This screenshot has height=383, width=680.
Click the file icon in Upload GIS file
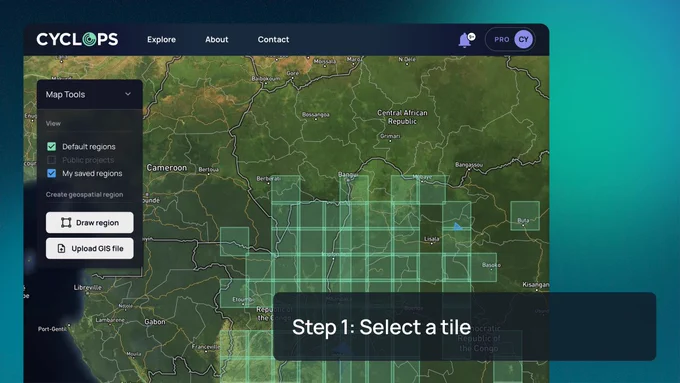pos(61,249)
